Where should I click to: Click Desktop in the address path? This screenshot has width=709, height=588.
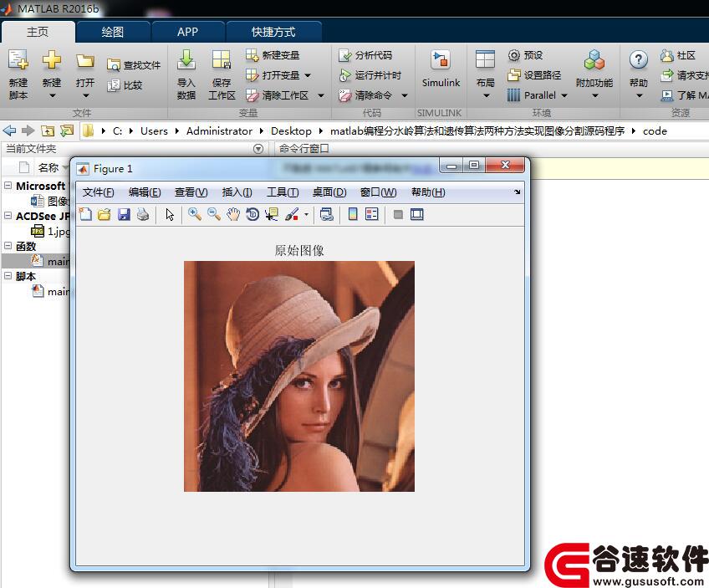(x=291, y=131)
